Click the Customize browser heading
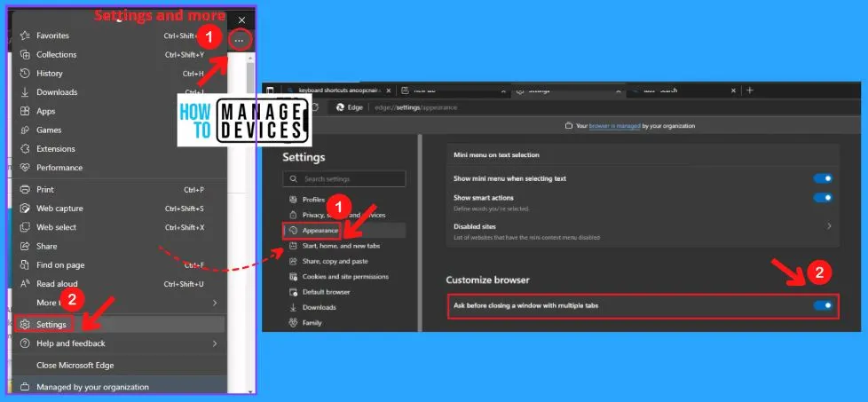The width and height of the screenshot is (868, 402). coord(488,280)
